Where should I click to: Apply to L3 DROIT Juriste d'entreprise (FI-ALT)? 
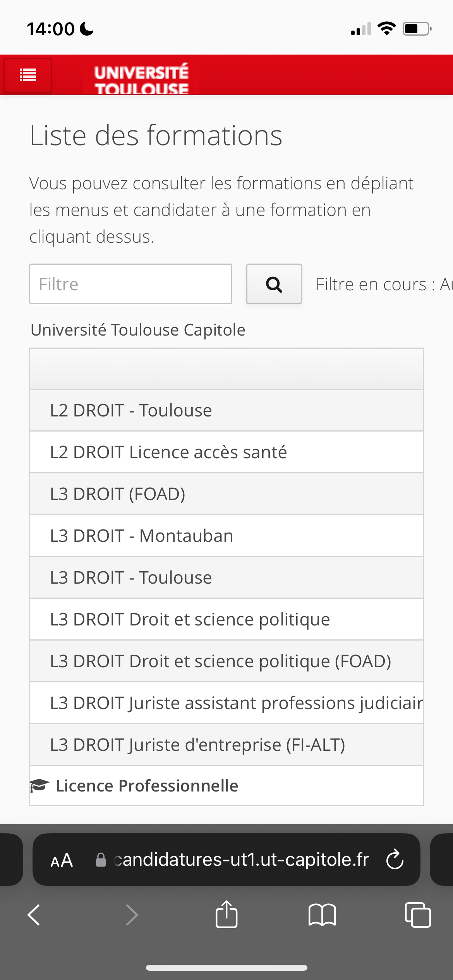point(197,745)
